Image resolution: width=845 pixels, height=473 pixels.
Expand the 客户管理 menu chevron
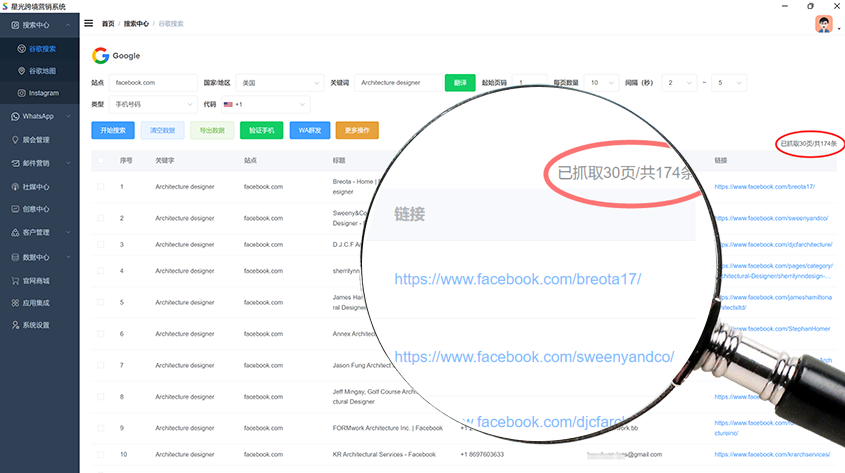[68, 232]
